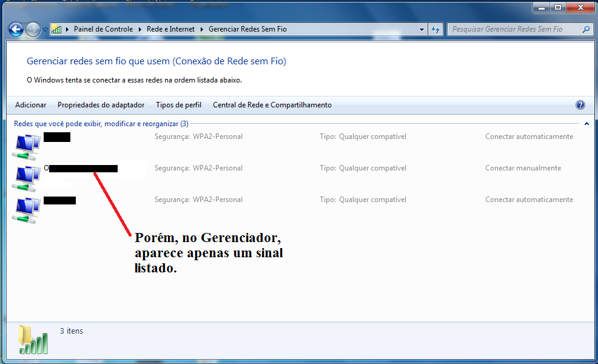Click the folder signal icon in details pane
This screenshot has width=598, height=364.
[33, 340]
